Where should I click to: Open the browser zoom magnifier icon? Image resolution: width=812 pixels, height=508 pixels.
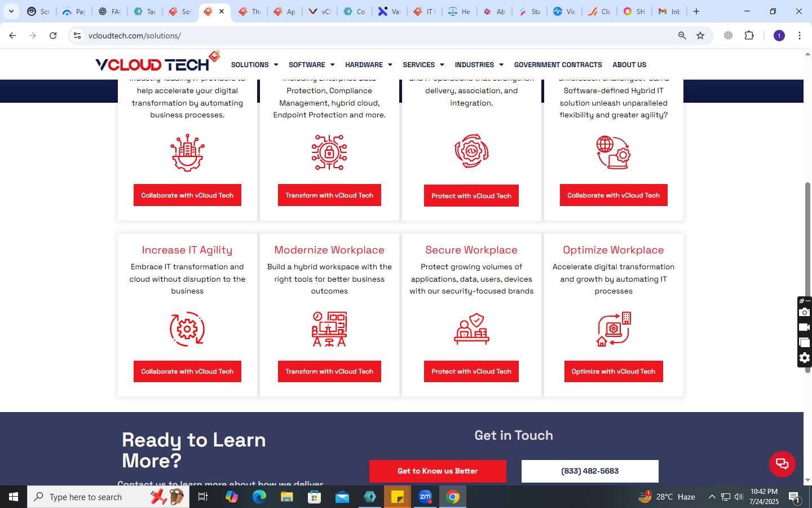pos(682,36)
